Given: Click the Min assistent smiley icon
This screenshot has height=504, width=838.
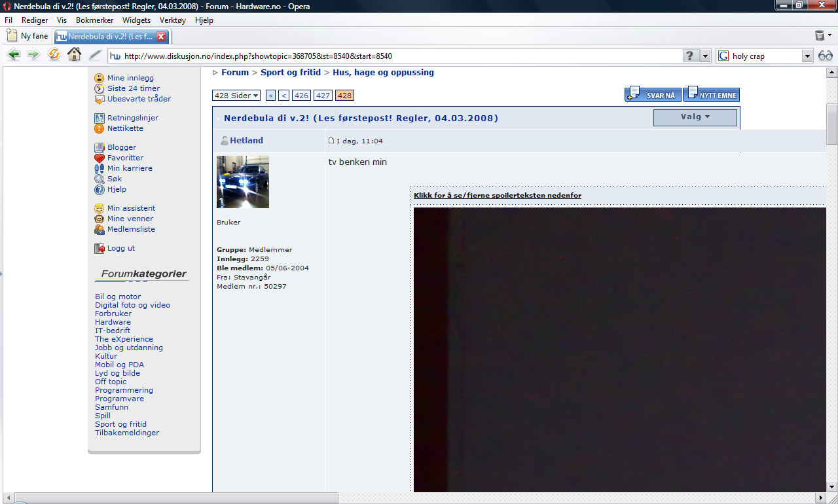Looking at the screenshot, I should 100,208.
